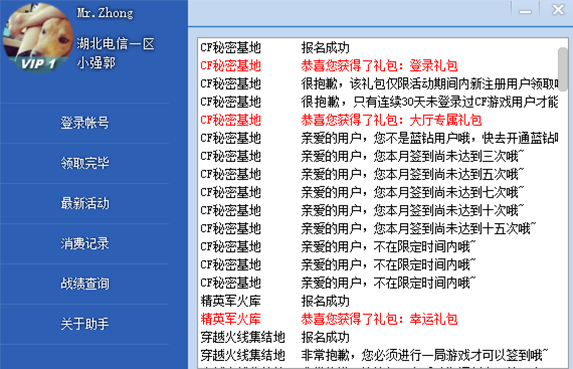The height and width of the screenshot is (369, 573).
Task: Click the Mr. Zhong username label
Action: [x=105, y=13]
